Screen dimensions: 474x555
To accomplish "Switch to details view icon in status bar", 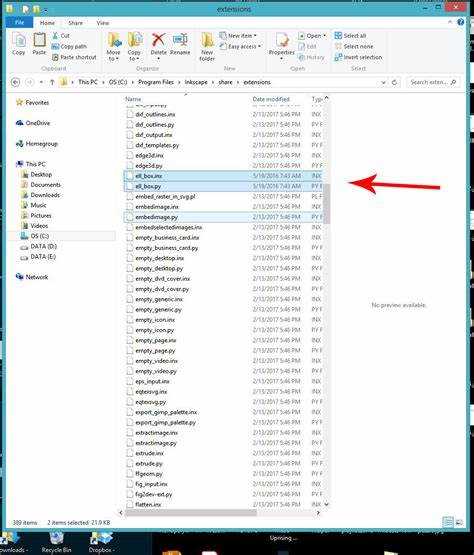I will tap(447, 522).
